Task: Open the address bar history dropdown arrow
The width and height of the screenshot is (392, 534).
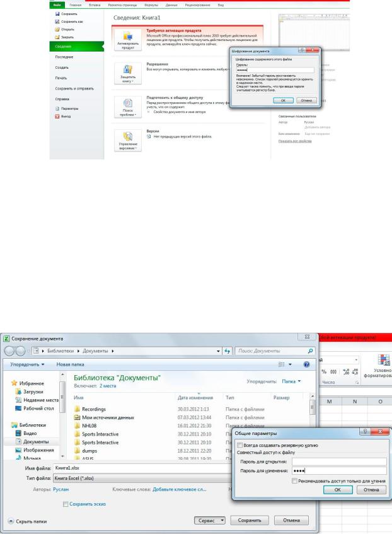Action: tap(218, 351)
